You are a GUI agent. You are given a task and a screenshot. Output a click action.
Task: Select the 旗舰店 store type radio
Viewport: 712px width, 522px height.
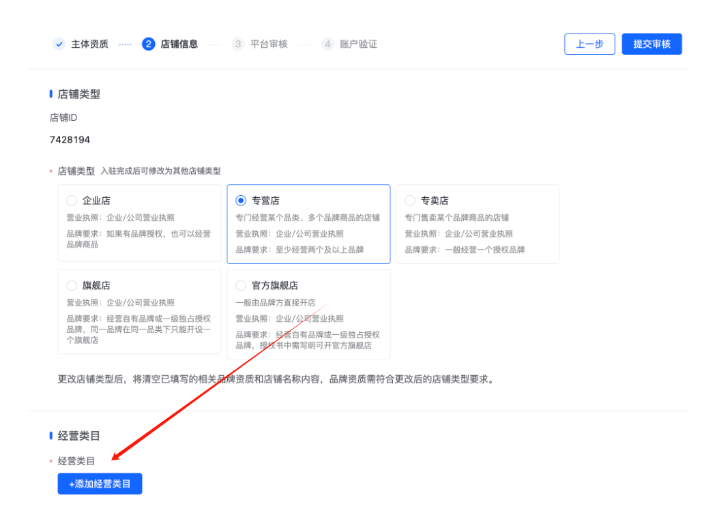tap(72, 285)
